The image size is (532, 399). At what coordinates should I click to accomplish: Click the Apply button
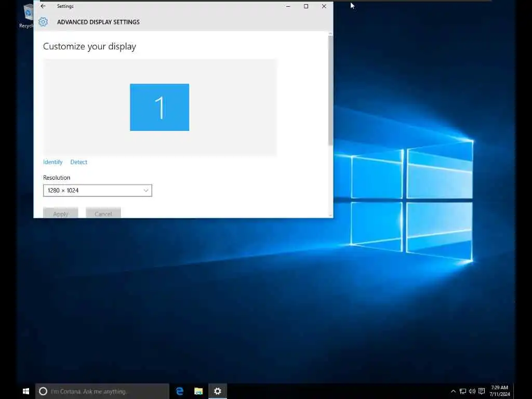tap(61, 213)
